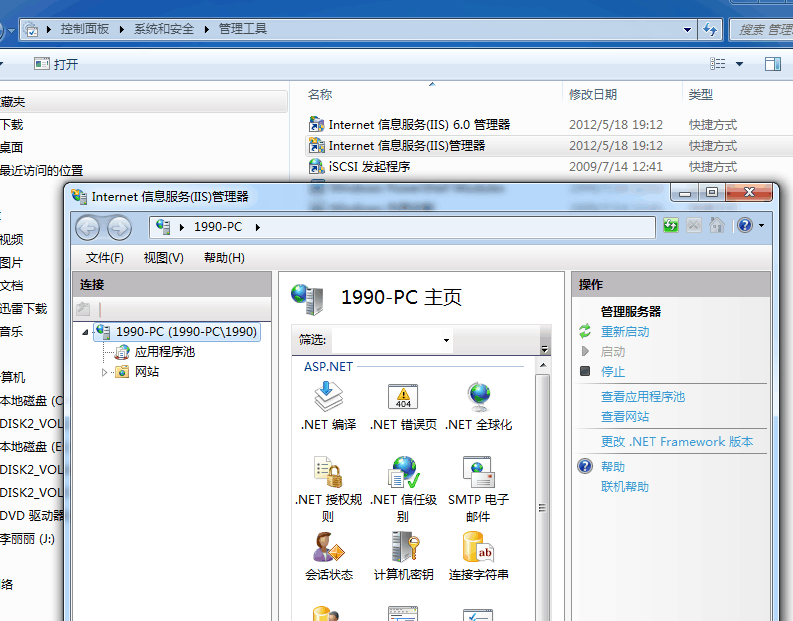Viewport: 793px width, 621px height.
Task: Expand the 网站 tree node
Action: tap(105, 372)
